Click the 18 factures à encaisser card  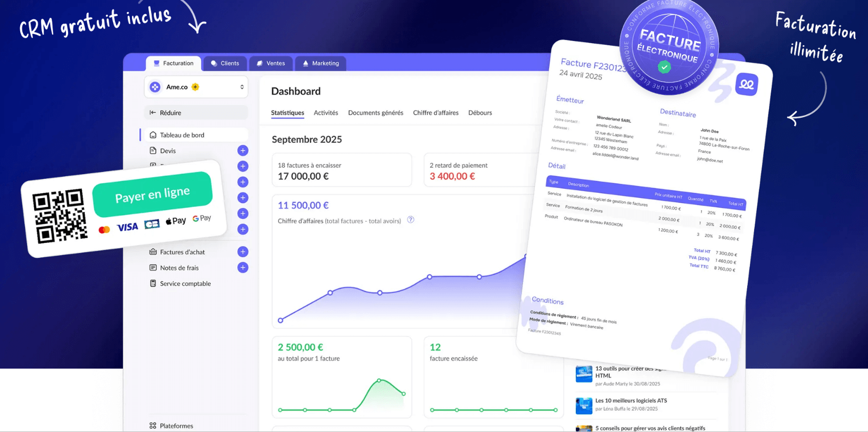(x=342, y=170)
